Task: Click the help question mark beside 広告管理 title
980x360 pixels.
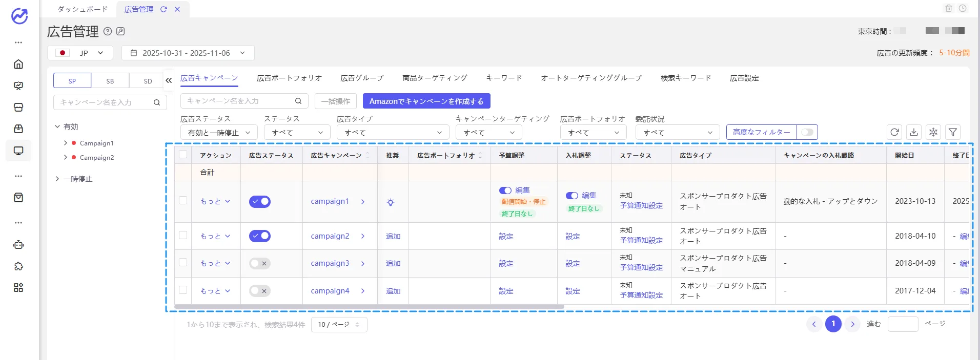Action: point(108,31)
